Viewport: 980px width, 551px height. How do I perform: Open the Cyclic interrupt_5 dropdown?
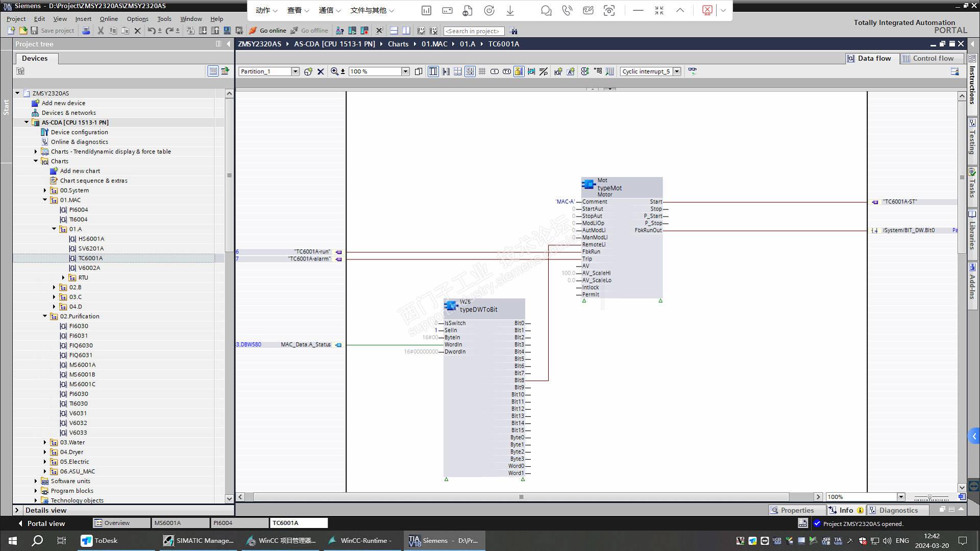tap(677, 71)
